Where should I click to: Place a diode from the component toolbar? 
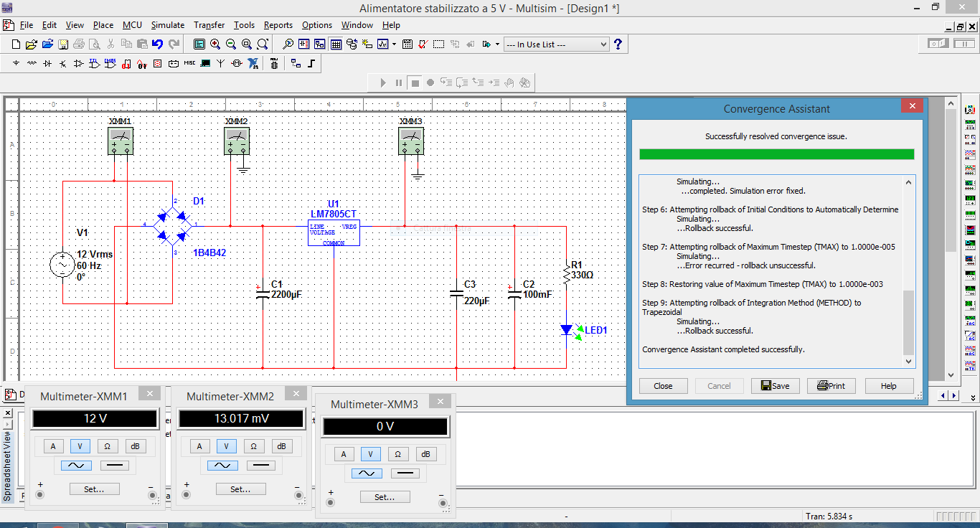point(47,64)
